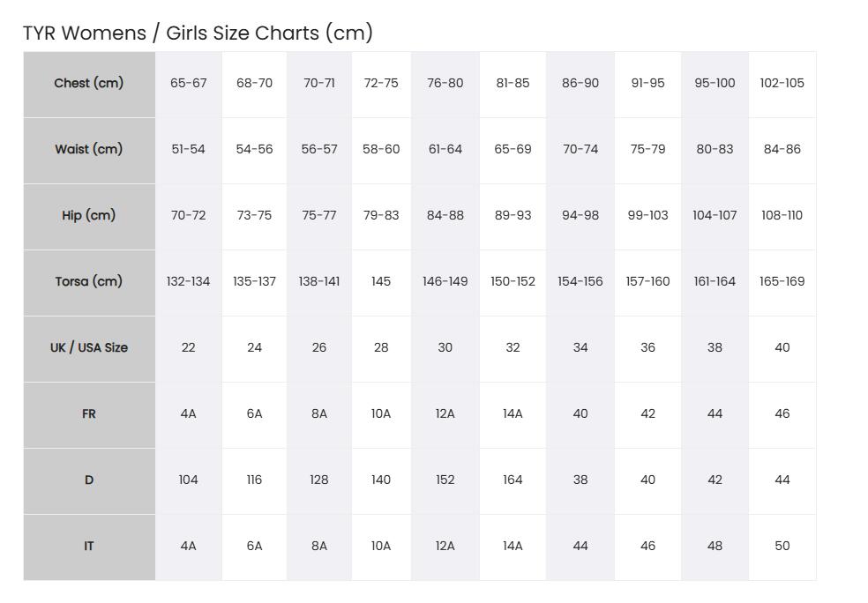Click the UK / USA Size header
The image size is (868, 603).
click(89, 348)
